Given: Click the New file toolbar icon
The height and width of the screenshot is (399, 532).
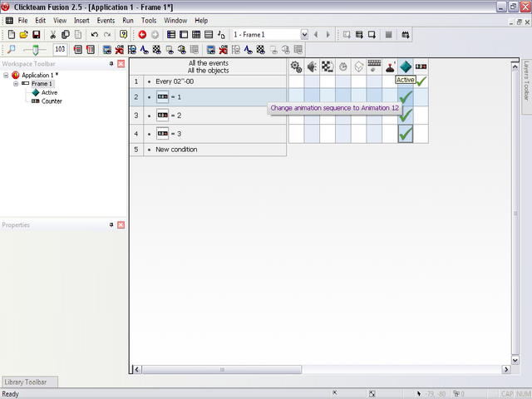Looking at the screenshot, I should pyautogui.click(x=12, y=35).
